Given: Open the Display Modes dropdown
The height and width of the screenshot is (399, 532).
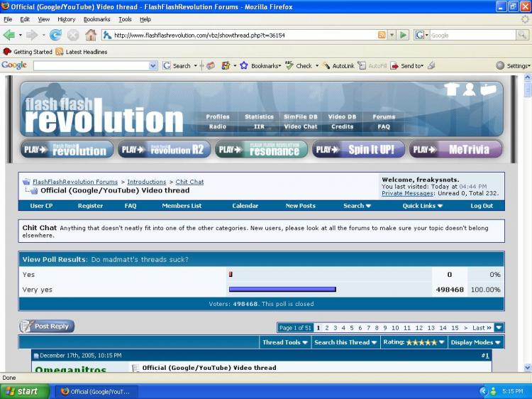Looking at the screenshot, I should point(475,342).
